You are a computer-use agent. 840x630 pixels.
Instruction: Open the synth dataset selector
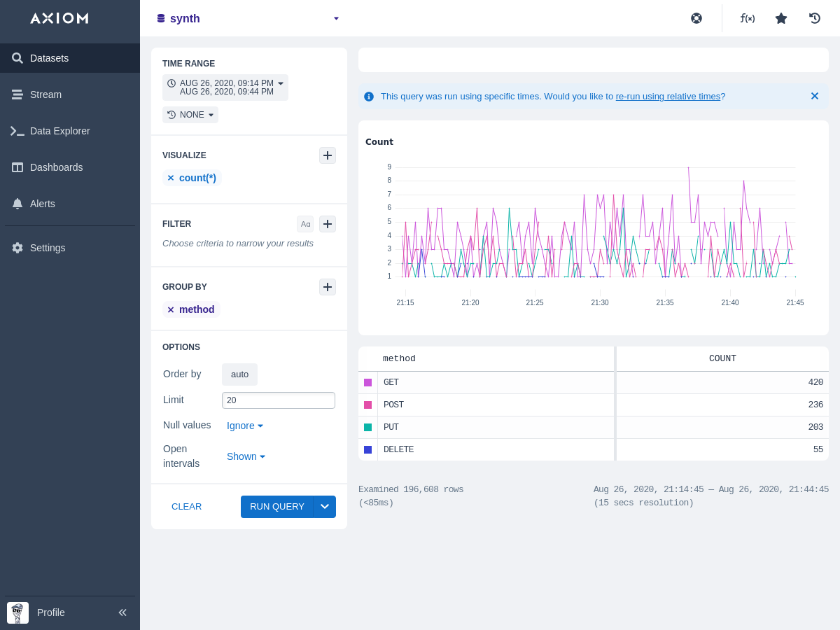click(248, 18)
